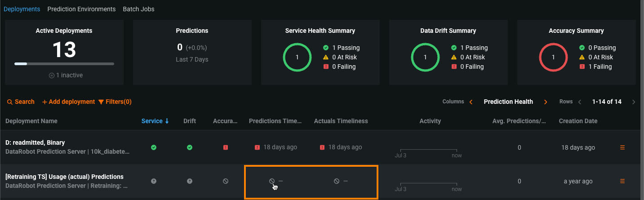Open actions menu for readmitted deployment
The image size is (644, 200).
pos(622,147)
